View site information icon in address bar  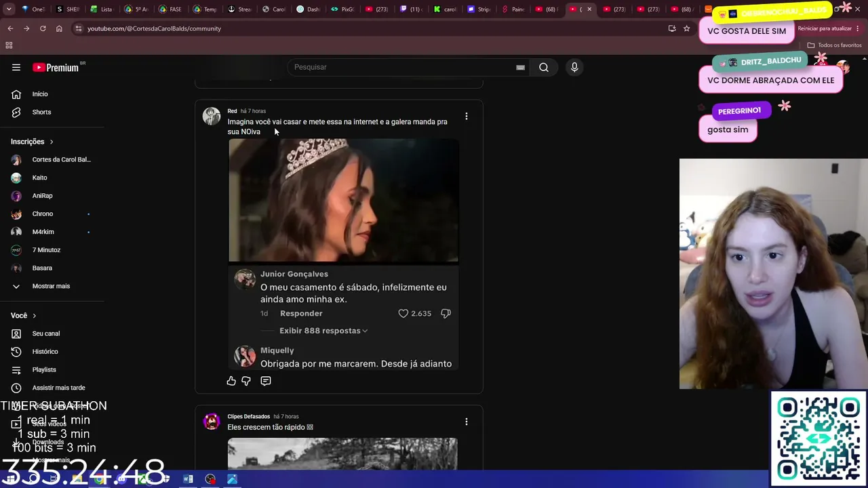[x=79, y=28]
